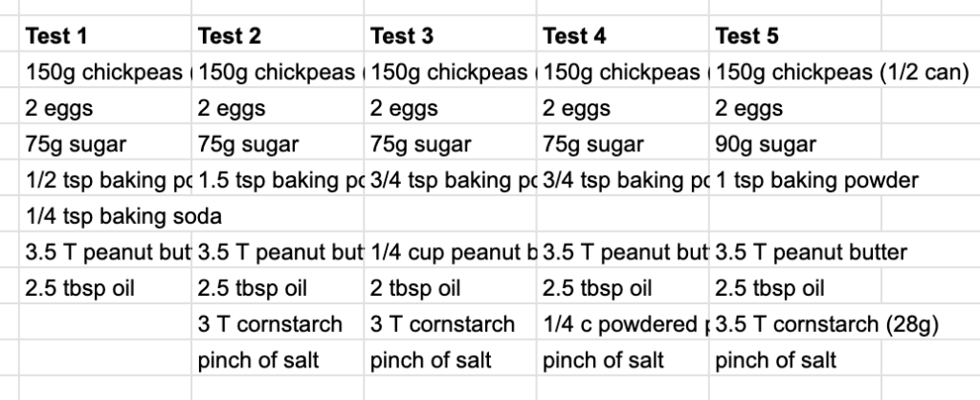The height and width of the screenshot is (400, 980).
Task: Select the 1 tsp baking powder cell
Action: (x=816, y=181)
